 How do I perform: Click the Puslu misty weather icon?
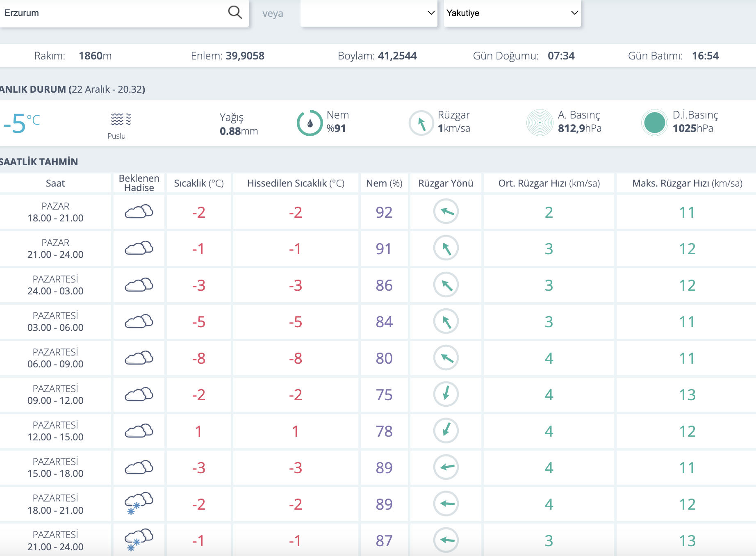pyautogui.click(x=121, y=119)
